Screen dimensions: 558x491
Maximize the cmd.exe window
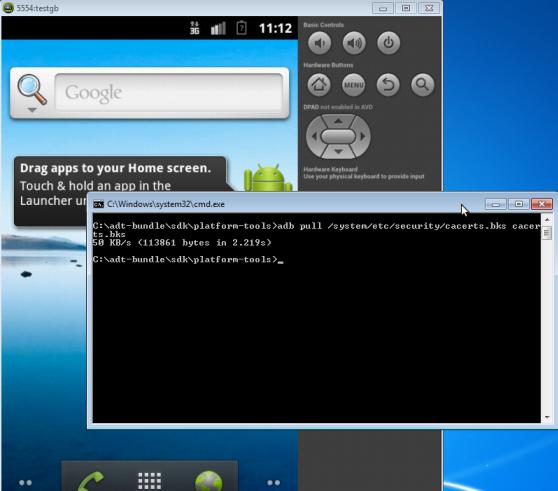pyautogui.click(x=518, y=204)
